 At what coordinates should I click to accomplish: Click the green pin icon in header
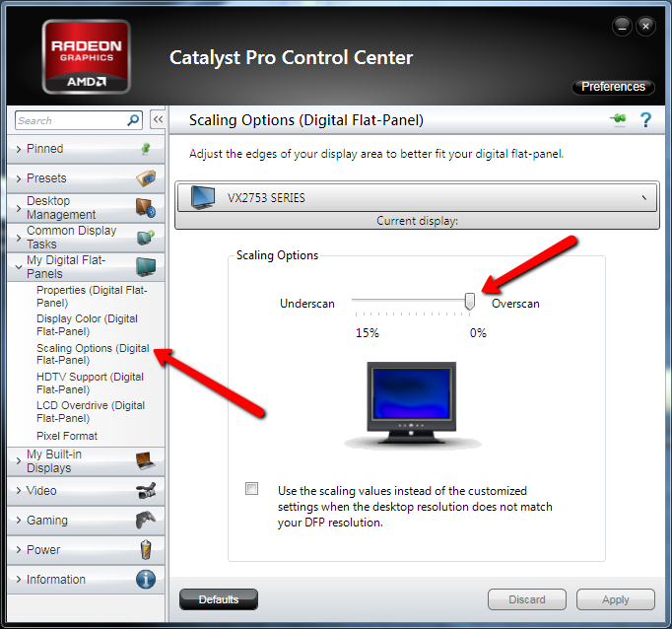pos(619,120)
